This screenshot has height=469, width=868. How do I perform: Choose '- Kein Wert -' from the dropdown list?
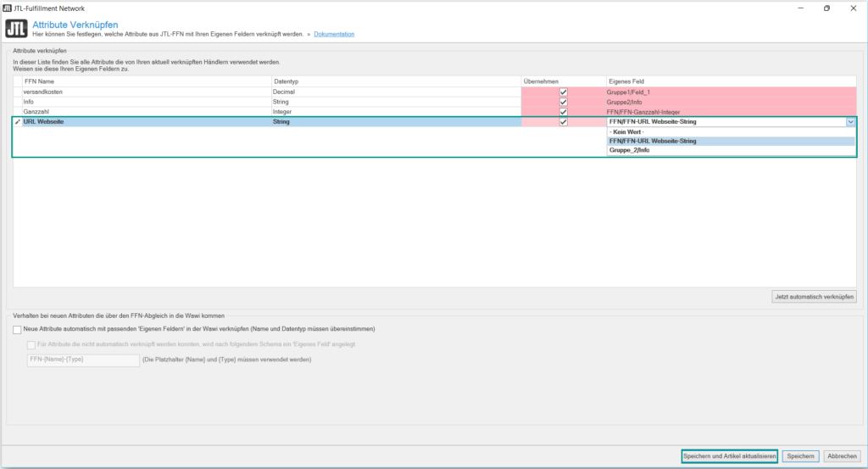[628, 132]
